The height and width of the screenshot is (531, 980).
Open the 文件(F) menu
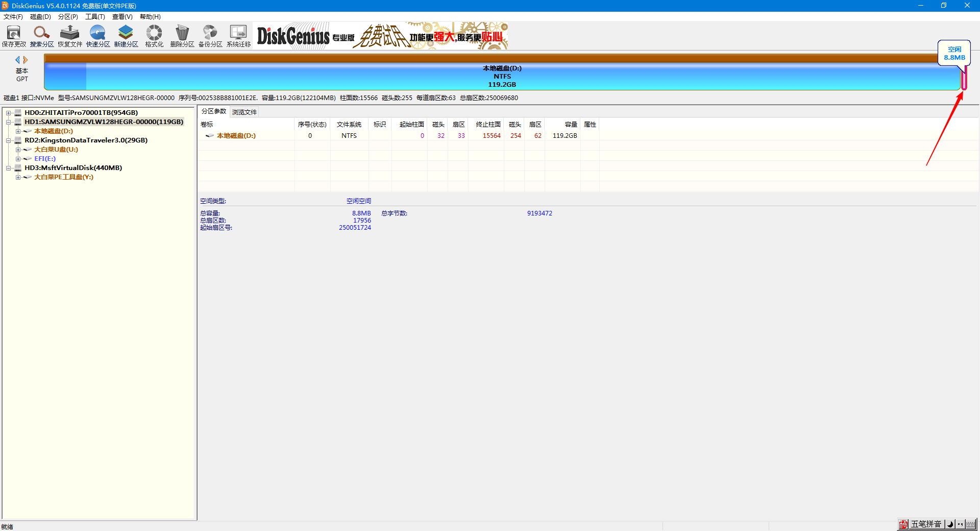(x=13, y=17)
